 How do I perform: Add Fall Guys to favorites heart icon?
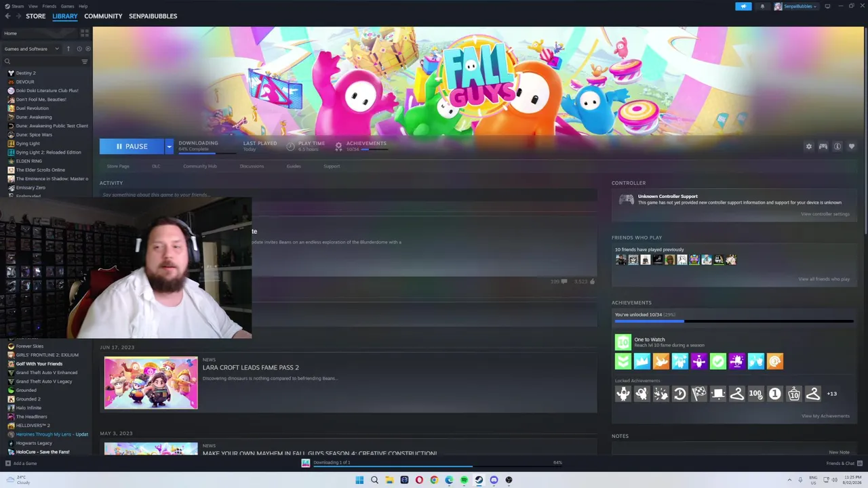852,146
